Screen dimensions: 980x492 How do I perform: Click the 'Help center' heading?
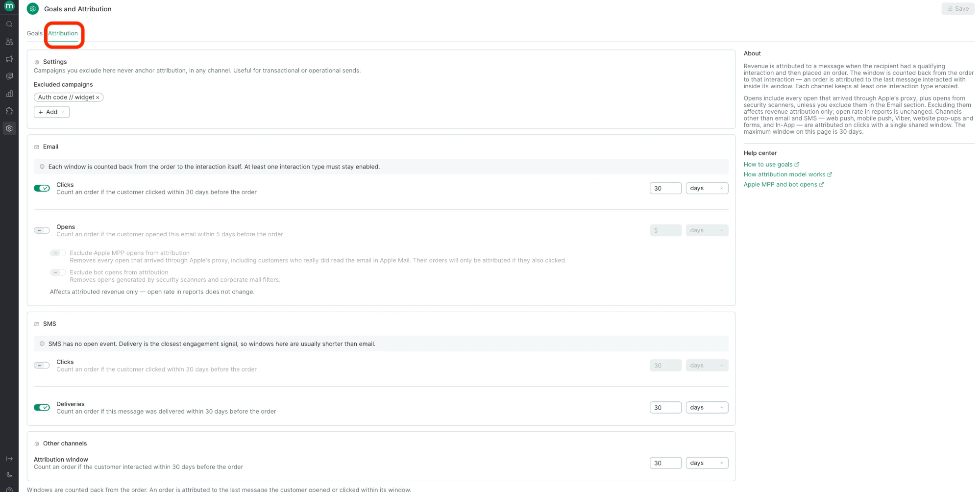point(760,153)
